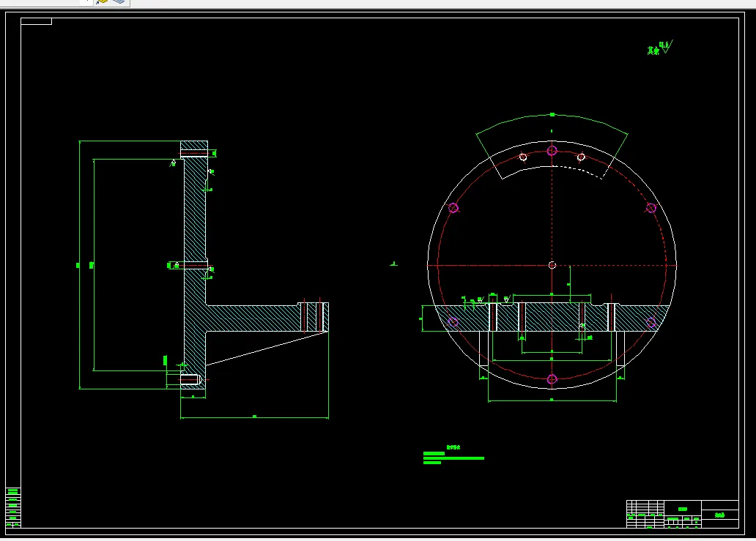
Task: Select the green grip atop the arc boundary
Action: [x=552, y=115]
